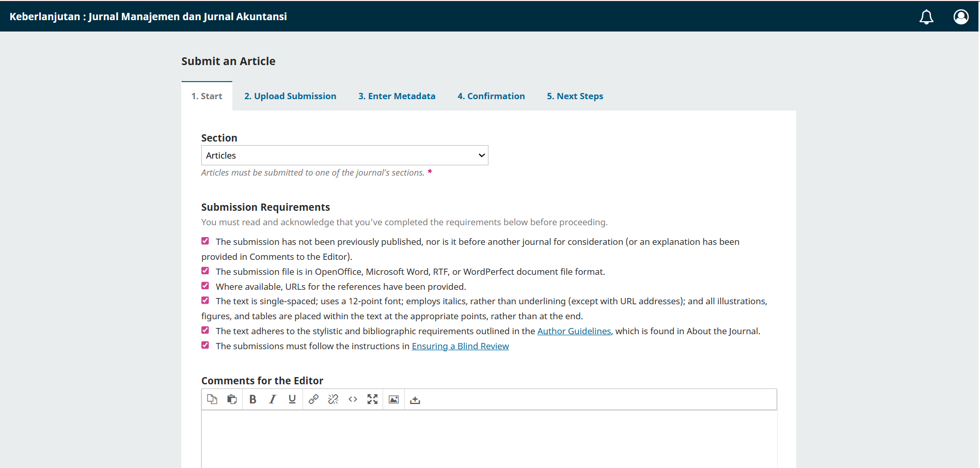980x468 pixels.
Task: Open the source code view in the editor
Action: coord(353,399)
